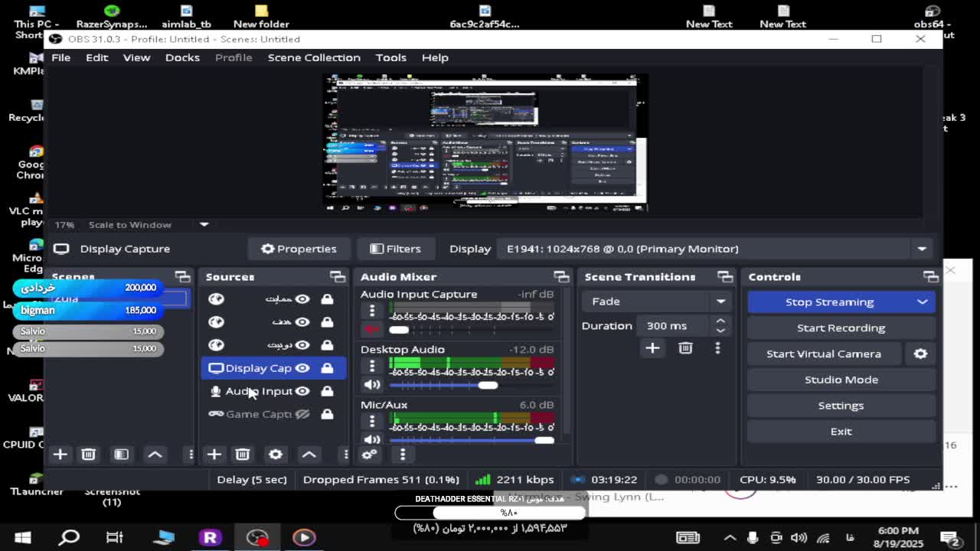Unlock the Display Capture source
Viewport: 980px width, 551px height.
click(327, 368)
